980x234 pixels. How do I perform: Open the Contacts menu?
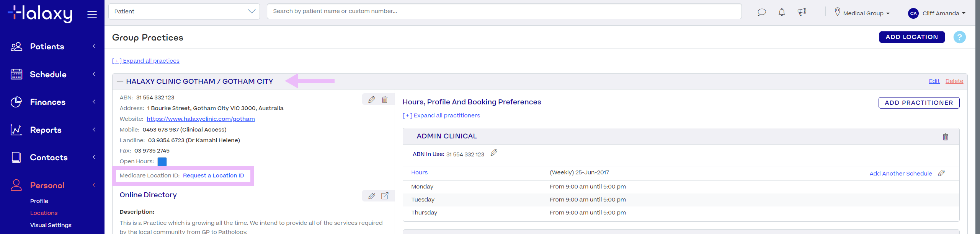tap(49, 158)
